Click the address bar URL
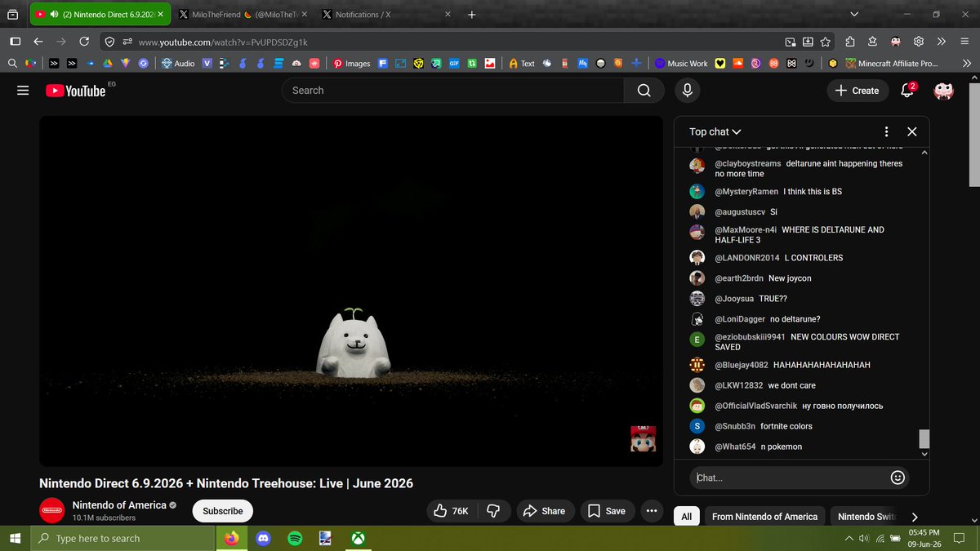 point(223,42)
